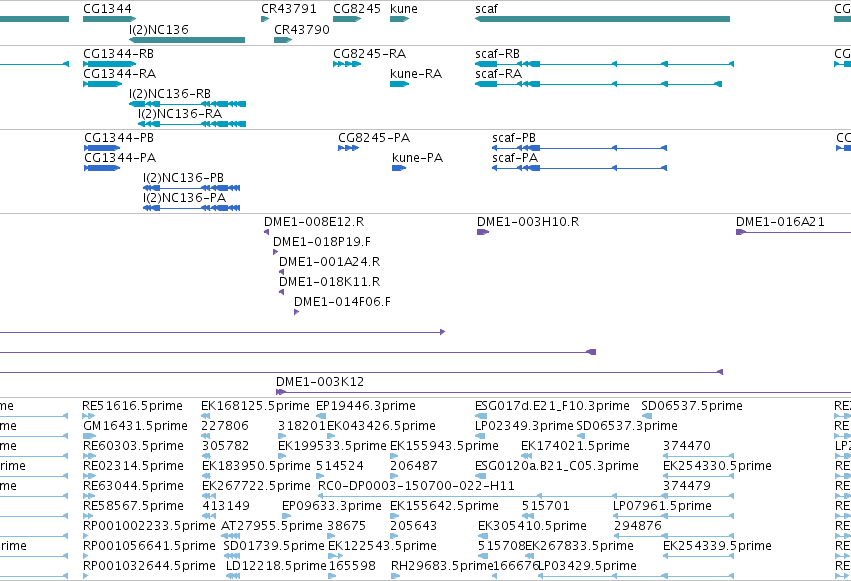This screenshot has width=851, height=581.
Task: Open EST EP19446.3prime
Action: click(x=366, y=406)
